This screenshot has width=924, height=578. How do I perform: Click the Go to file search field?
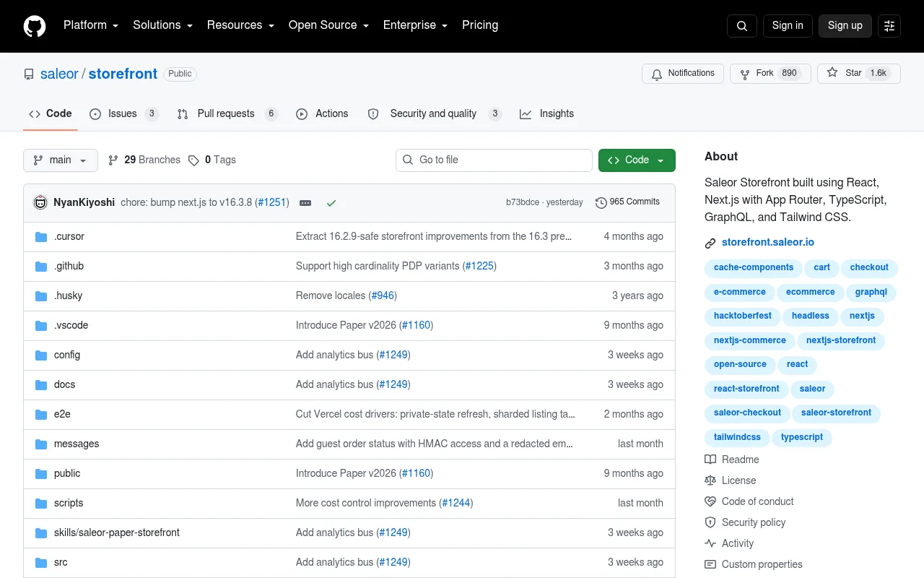494,160
